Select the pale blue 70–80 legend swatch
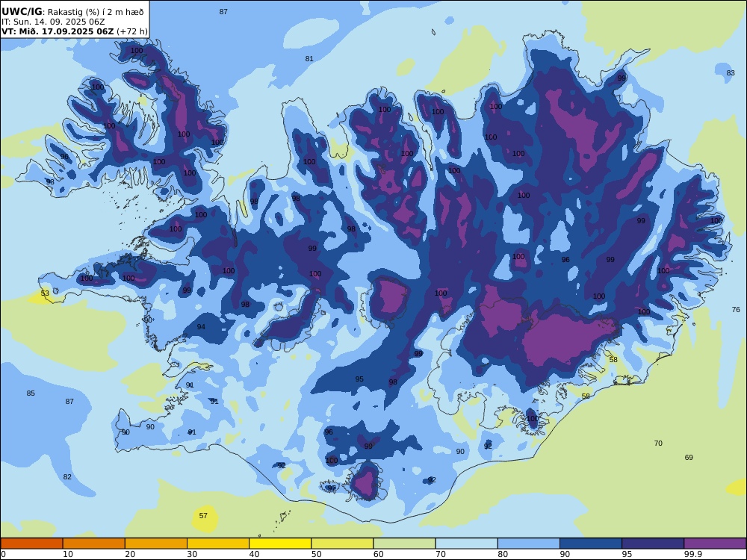 tap(466, 544)
